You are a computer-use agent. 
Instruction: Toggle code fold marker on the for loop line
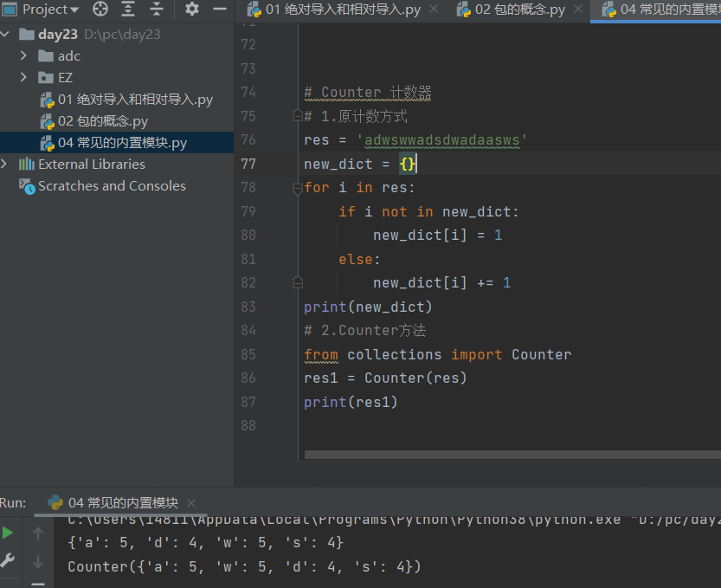coord(298,188)
